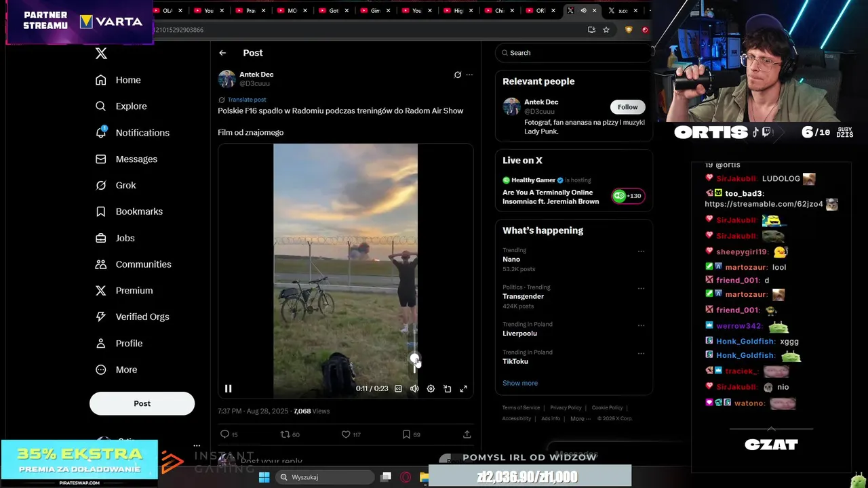Open Notifications in X sidebar
The width and height of the screenshot is (868, 488).
click(x=132, y=133)
